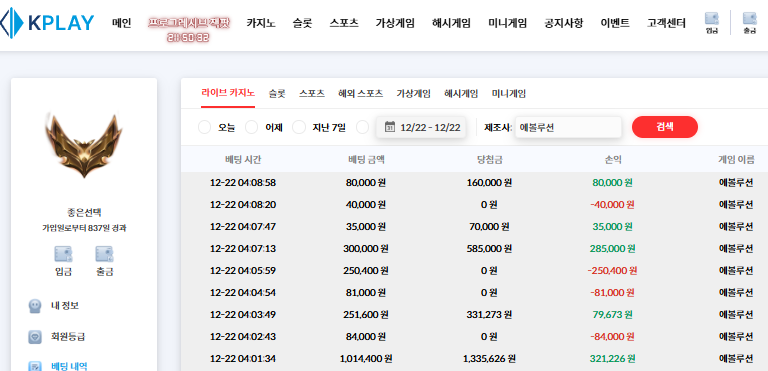Open 프로그레시브 잭팟 in top navigation
Image resolution: width=768 pixels, height=371 pixels.
189,23
